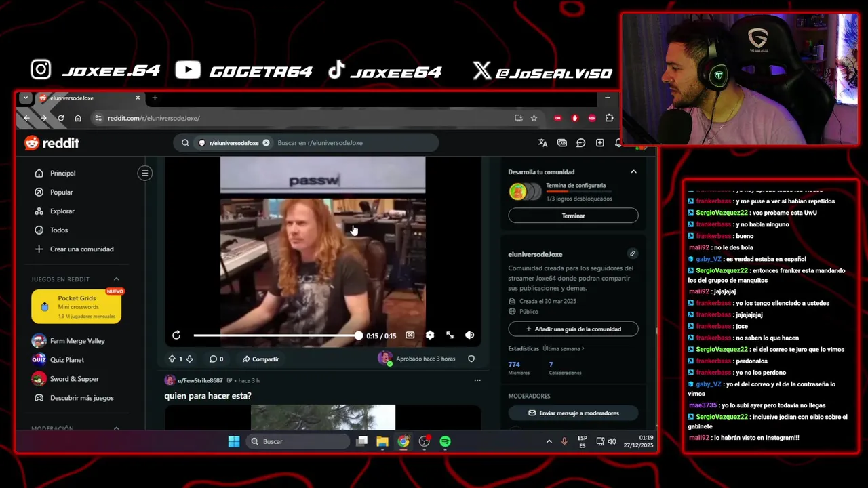Remove r/eluniversodeJoxe search filter chip
Image resolution: width=868 pixels, height=488 pixels.
click(266, 143)
